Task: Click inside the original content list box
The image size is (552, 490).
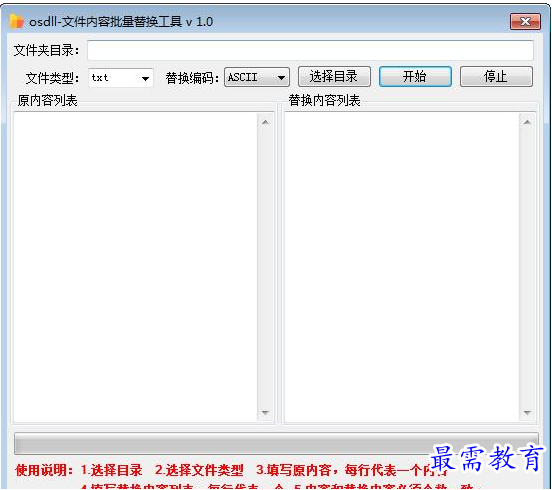Action: tap(136, 267)
